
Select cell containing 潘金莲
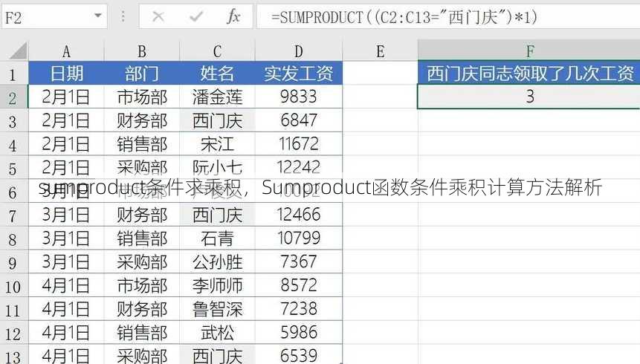(217, 97)
